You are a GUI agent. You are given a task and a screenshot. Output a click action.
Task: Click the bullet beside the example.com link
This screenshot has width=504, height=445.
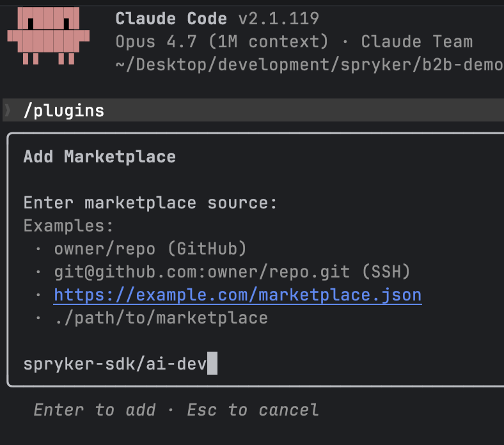(38, 295)
